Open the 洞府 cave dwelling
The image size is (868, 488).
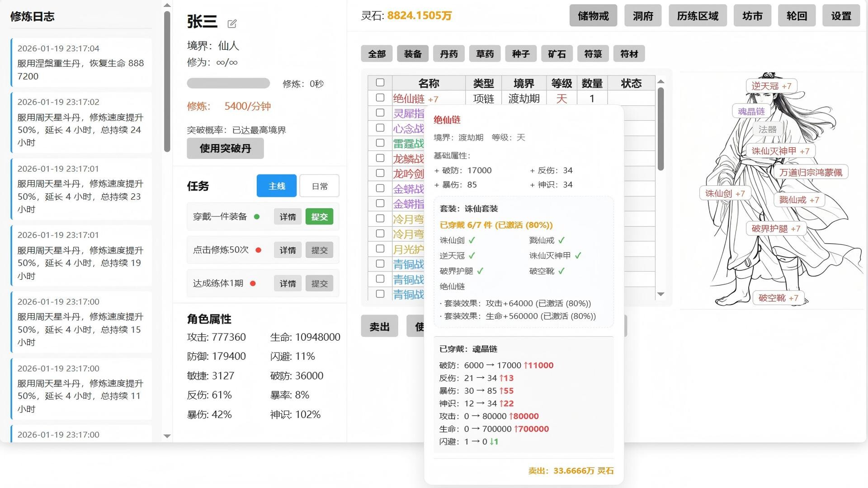[x=642, y=15]
